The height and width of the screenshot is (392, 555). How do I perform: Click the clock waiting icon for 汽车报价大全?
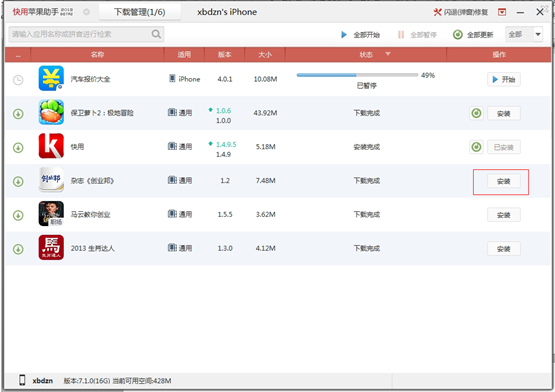[x=18, y=80]
